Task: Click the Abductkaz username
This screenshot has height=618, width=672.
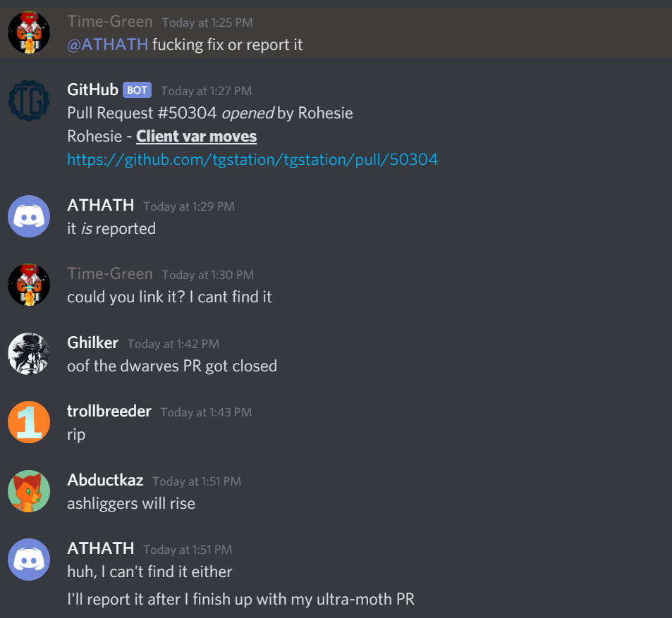Action: (x=105, y=480)
